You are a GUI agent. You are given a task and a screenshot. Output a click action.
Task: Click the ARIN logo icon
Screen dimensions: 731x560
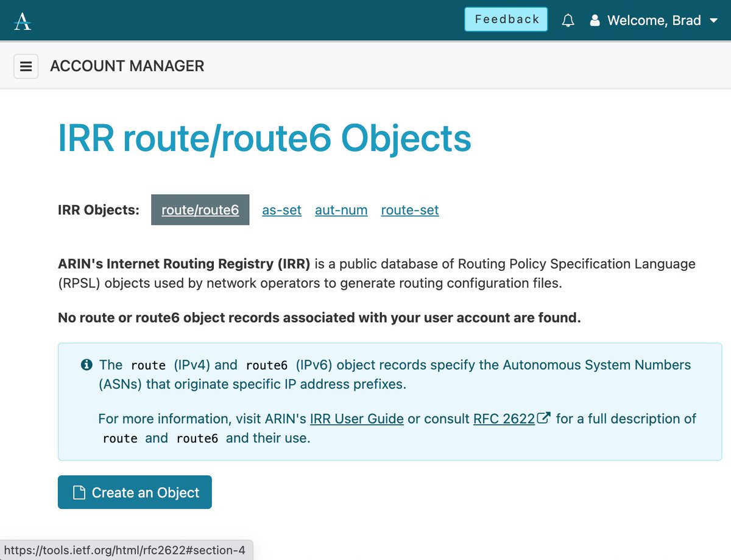(x=23, y=21)
